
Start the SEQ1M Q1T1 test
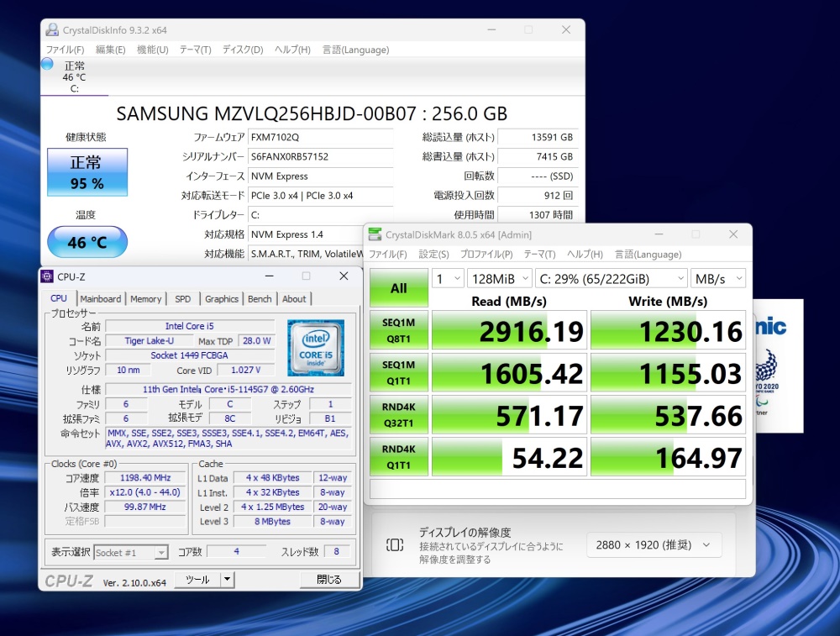coord(398,372)
